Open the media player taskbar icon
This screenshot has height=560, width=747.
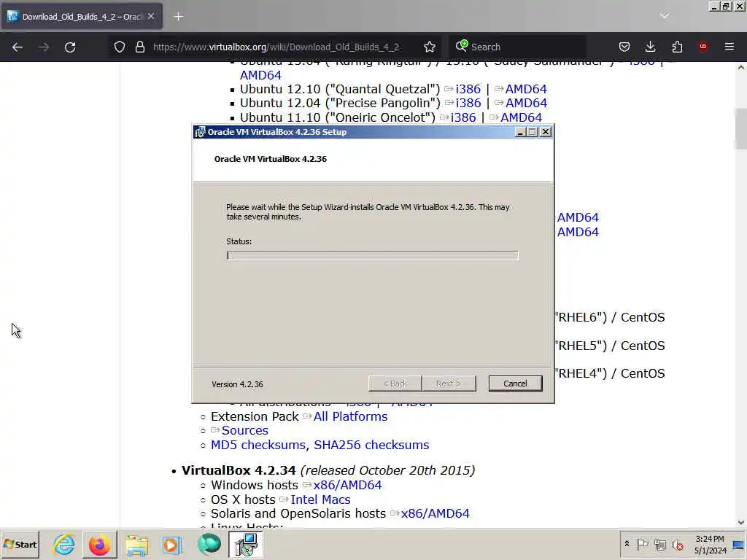172,545
